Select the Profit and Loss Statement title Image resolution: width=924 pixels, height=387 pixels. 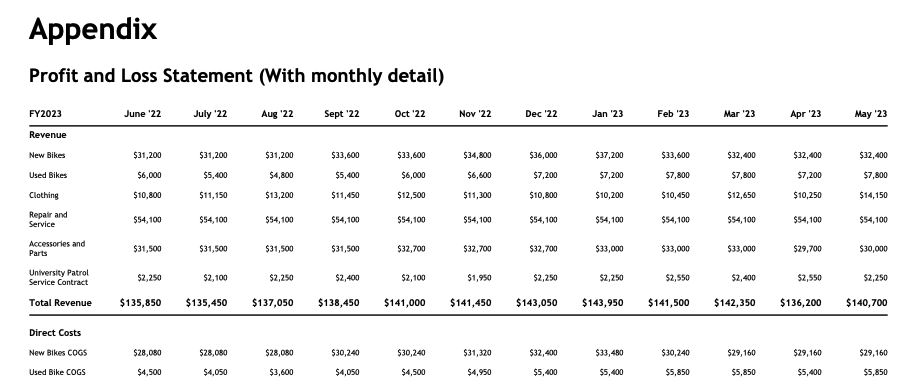tap(236, 76)
